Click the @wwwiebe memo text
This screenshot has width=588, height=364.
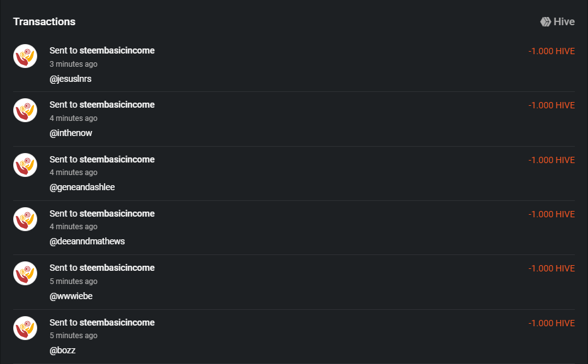pyautogui.click(x=71, y=296)
